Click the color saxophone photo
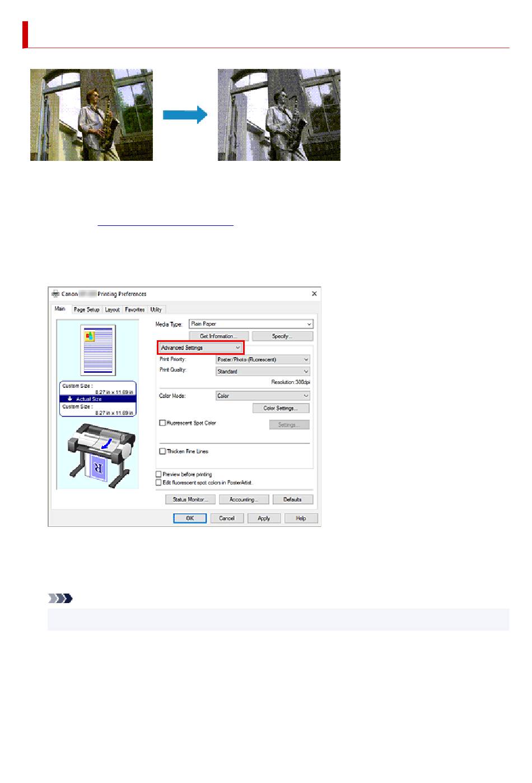This screenshot has width=532, height=783. tap(91, 115)
